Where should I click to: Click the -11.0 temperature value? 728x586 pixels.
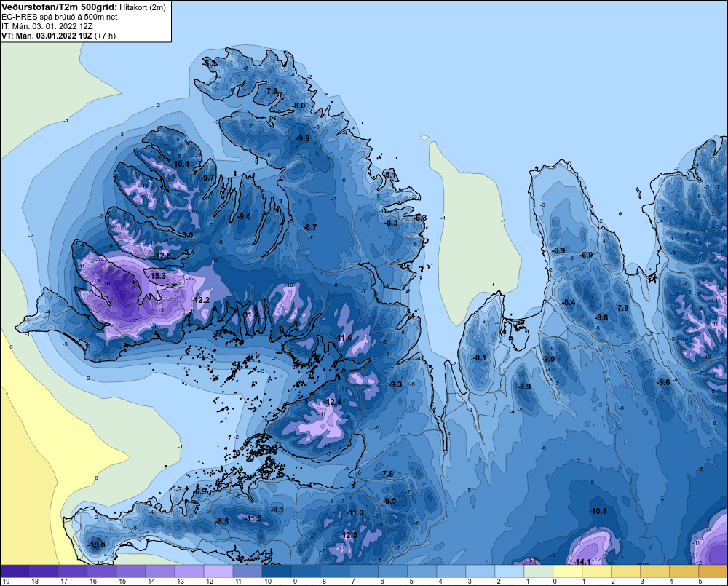pos(355,512)
